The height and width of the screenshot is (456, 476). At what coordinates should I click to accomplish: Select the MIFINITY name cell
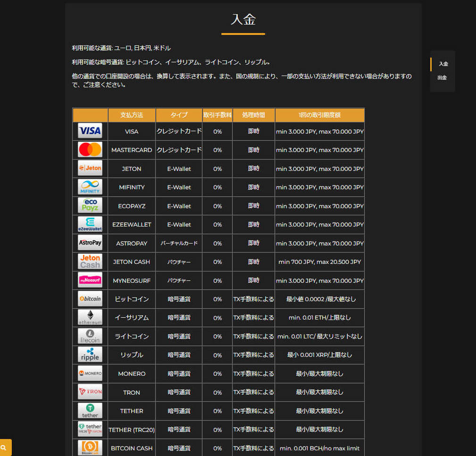pos(132,187)
